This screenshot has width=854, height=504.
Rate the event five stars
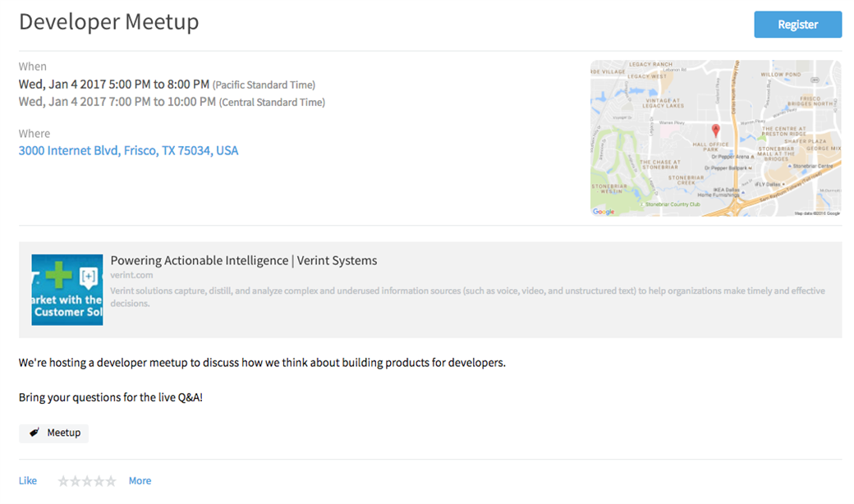(111, 481)
